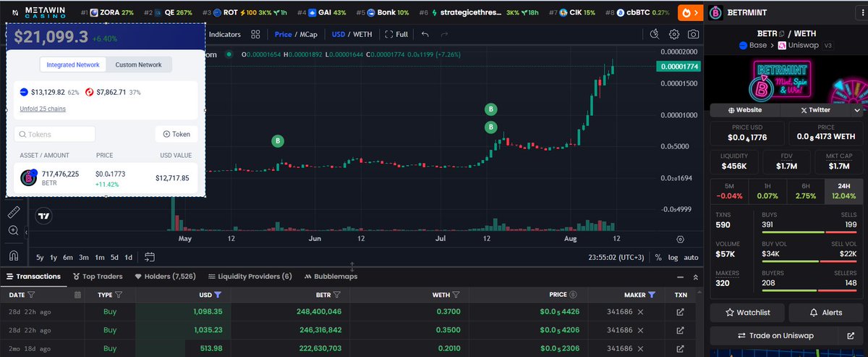868x357 pixels.
Task: Open transaction link for 1,035.23 row
Action: click(680, 329)
